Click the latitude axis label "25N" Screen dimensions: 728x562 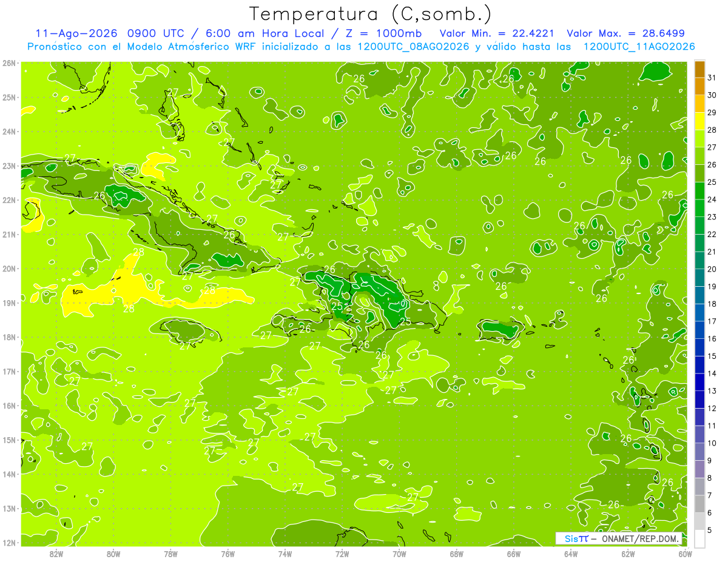coord(9,98)
